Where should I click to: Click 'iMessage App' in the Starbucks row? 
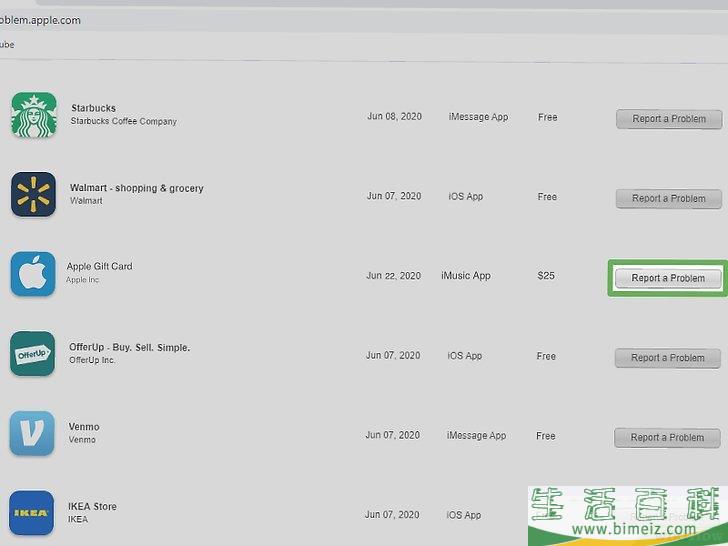[478, 117]
